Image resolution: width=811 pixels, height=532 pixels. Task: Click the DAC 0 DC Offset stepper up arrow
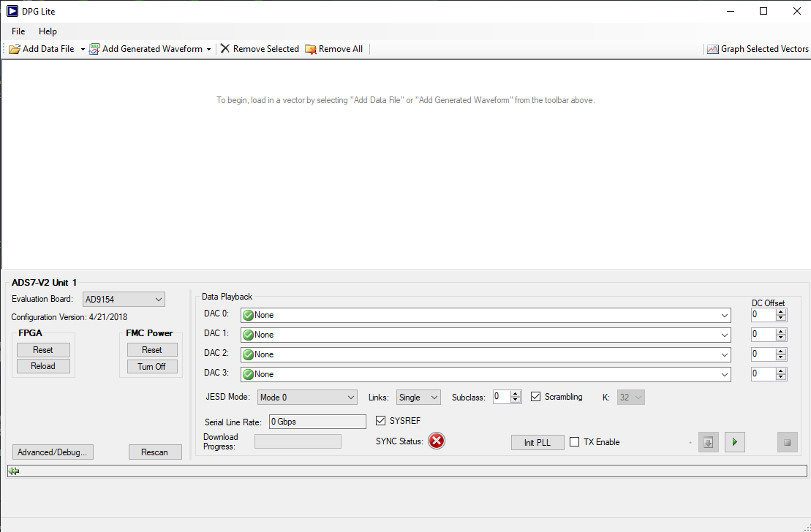click(x=780, y=312)
